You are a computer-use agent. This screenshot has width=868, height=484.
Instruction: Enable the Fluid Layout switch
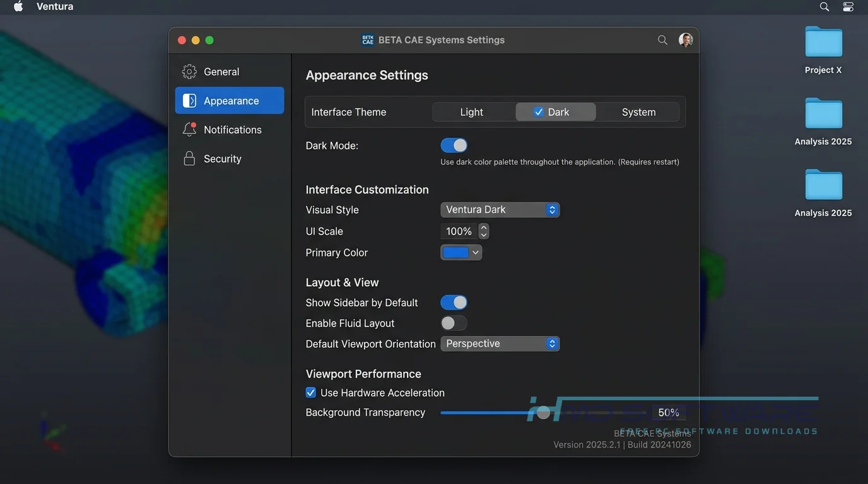pos(454,323)
